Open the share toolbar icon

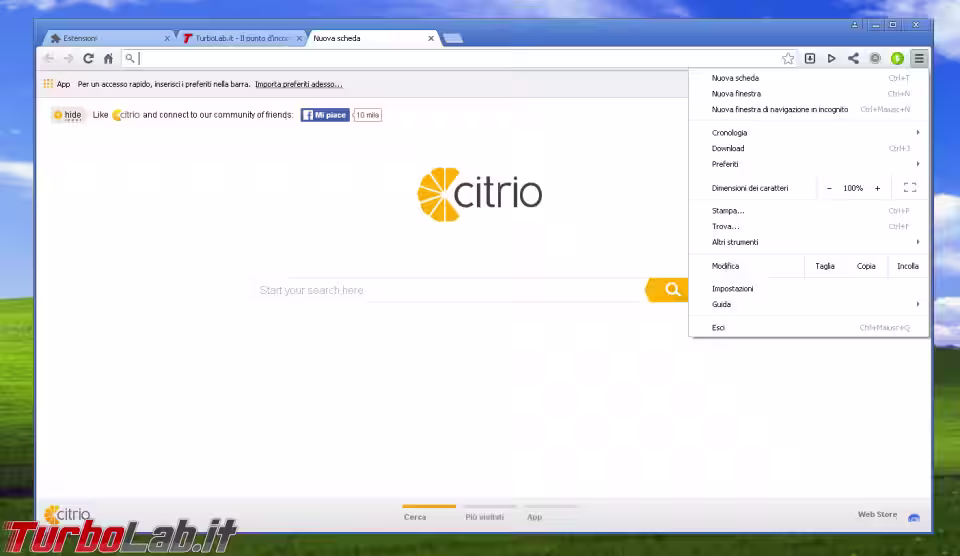(x=853, y=58)
